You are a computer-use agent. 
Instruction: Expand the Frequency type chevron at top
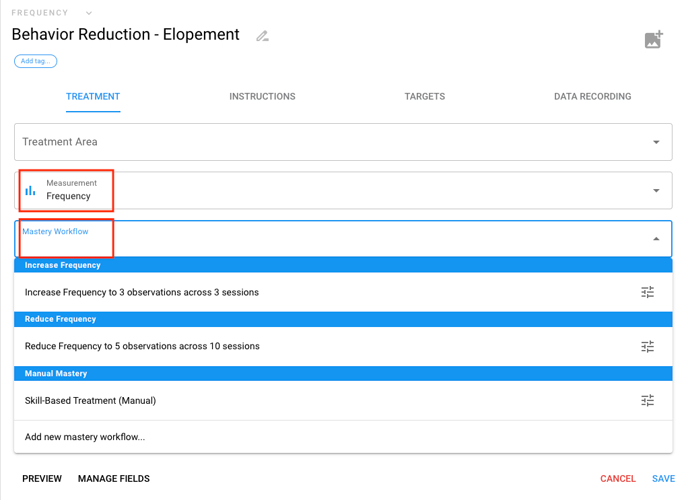click(x=89, y=13)
